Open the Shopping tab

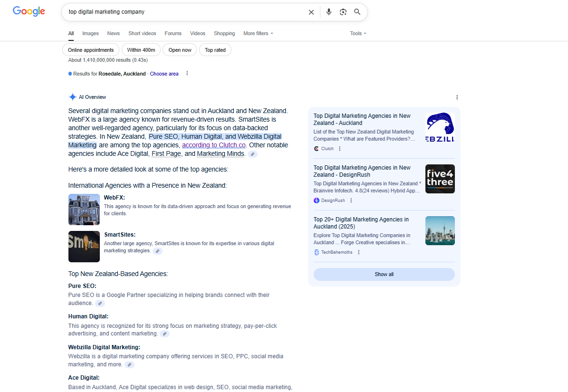click(x=224, y=33)
